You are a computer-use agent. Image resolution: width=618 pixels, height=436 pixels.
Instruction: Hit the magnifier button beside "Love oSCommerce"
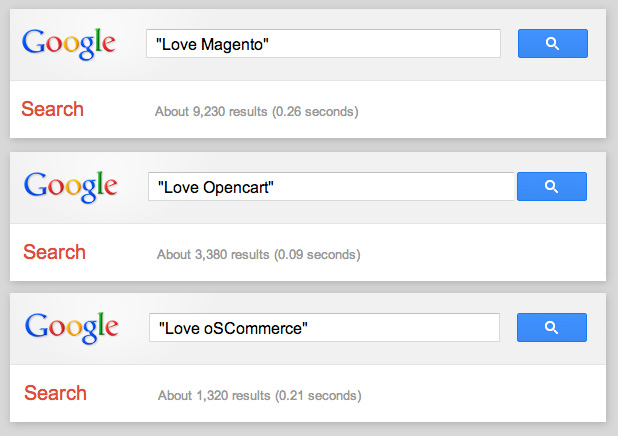552,327
